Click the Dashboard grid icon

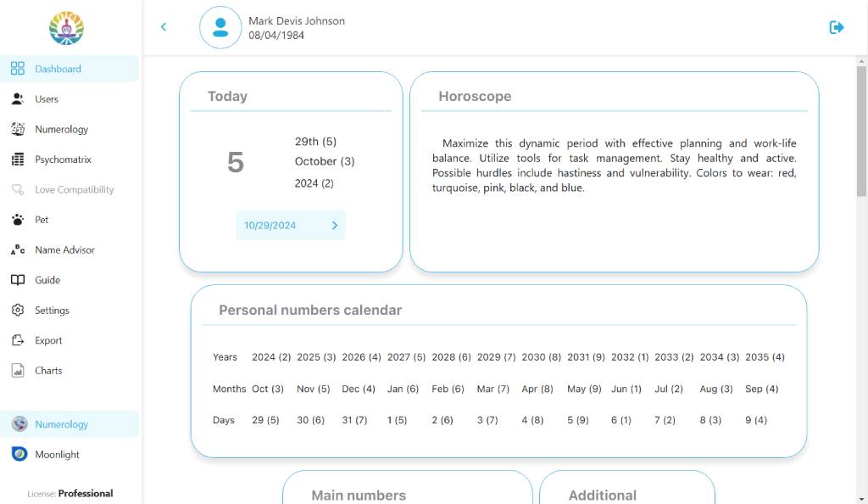[18, 69]
